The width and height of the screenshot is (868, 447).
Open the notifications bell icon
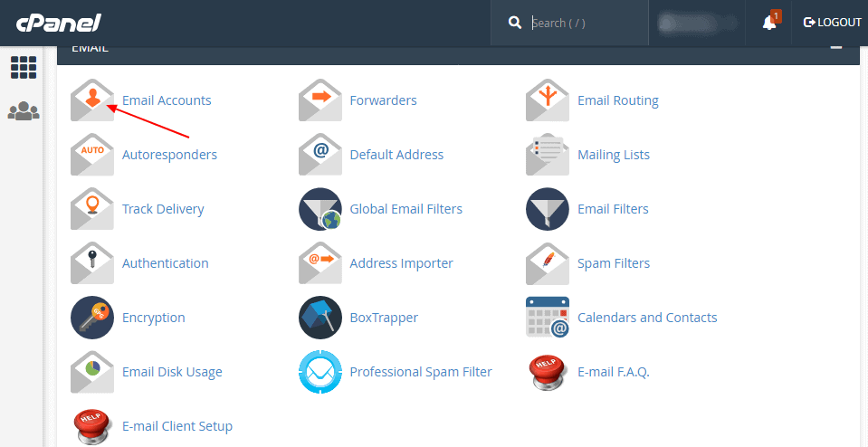click(770, 22)
